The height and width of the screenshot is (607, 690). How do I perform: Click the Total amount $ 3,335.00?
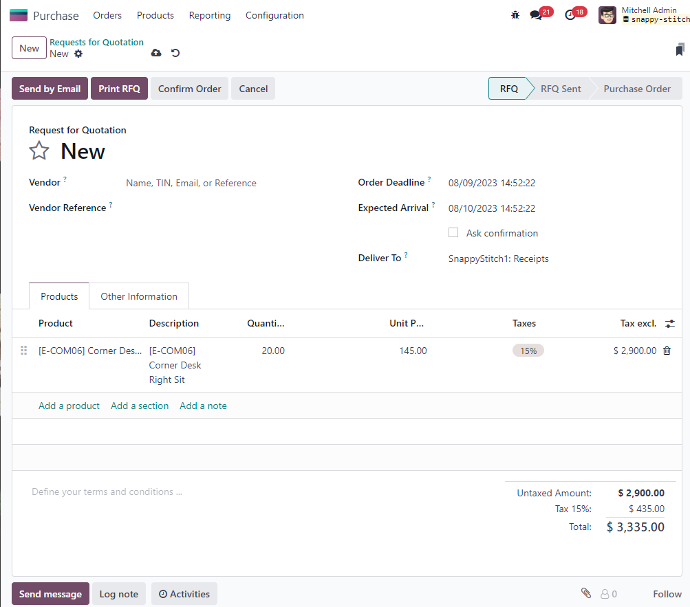pyautogui.click(x=635, y=527)
